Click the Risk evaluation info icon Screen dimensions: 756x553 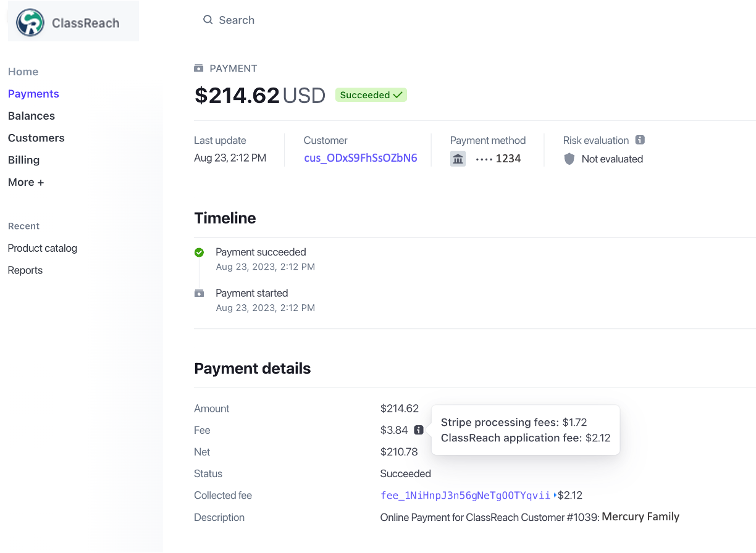tap(640, 140)
